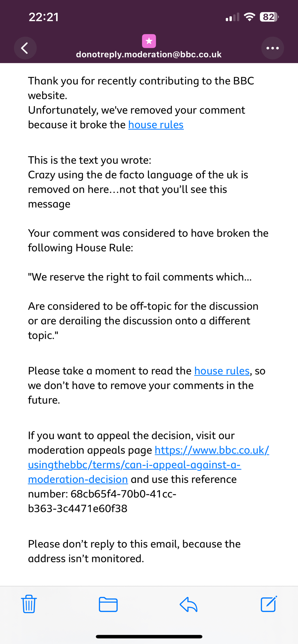Tap the off-topic house rule quote
298x644 pixels.
pos(143,321)
